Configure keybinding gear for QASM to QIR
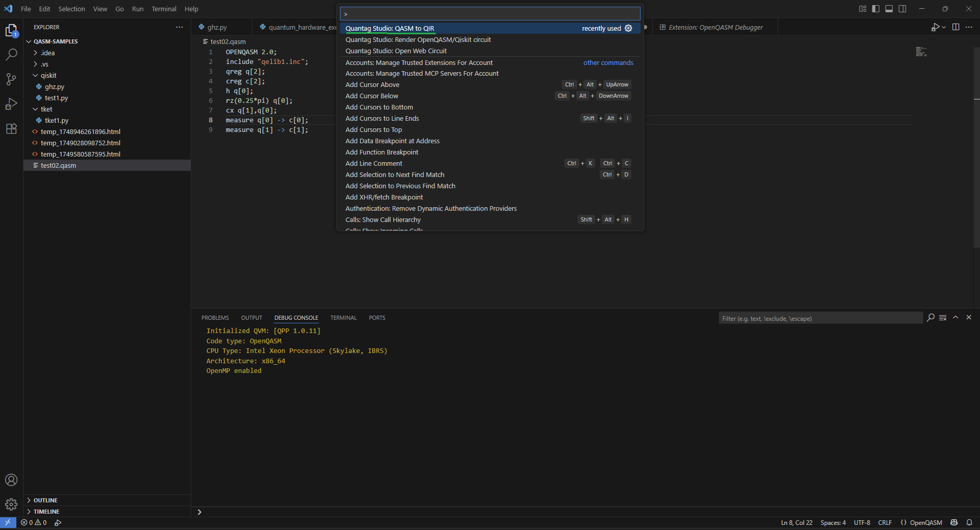The height and width of the screenshot is (530, 980). (x=628, y=28)
